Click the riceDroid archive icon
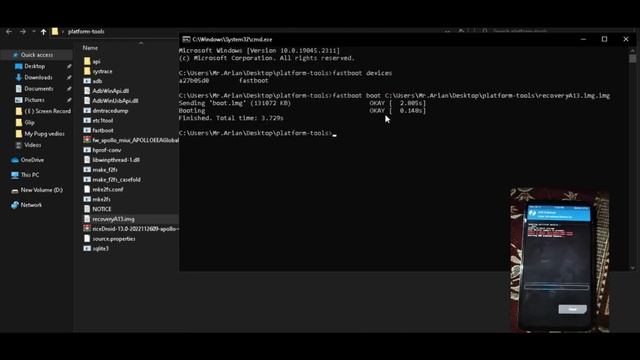The width and height of the screenshot is (640, 360). click(x=87, y=229)
